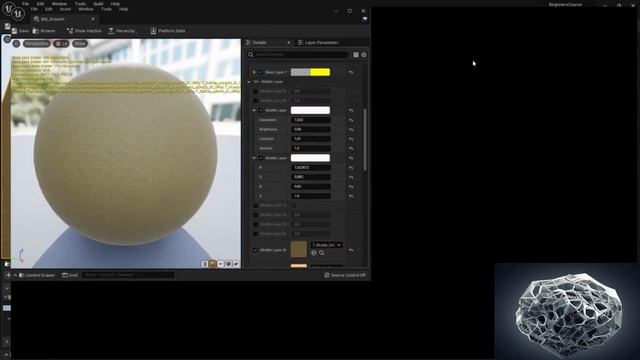The width and height of the screenshot is (640, 360).
Task: Expand the Base Layer 1 row arrow
Action: (x=254, y=72)
